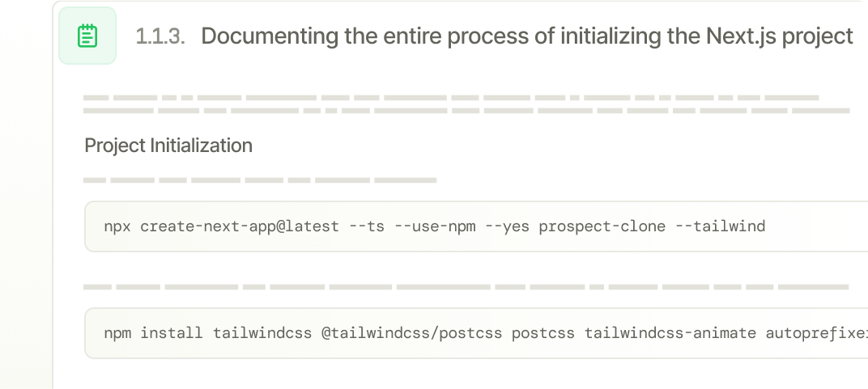The height and width of the screenshot is (389, 868).
Task: Click the green notepad document icon
Action: pos(87,36)
